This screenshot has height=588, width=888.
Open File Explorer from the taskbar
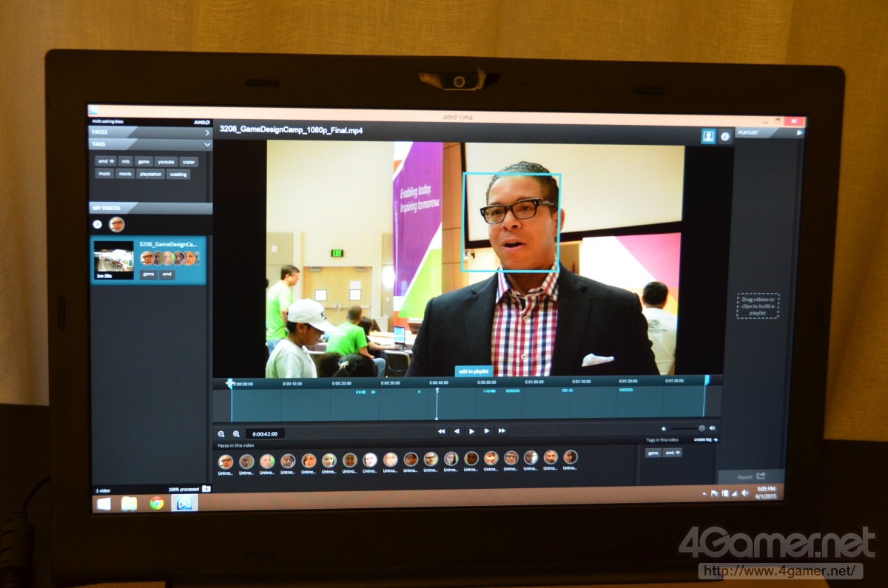129,504
